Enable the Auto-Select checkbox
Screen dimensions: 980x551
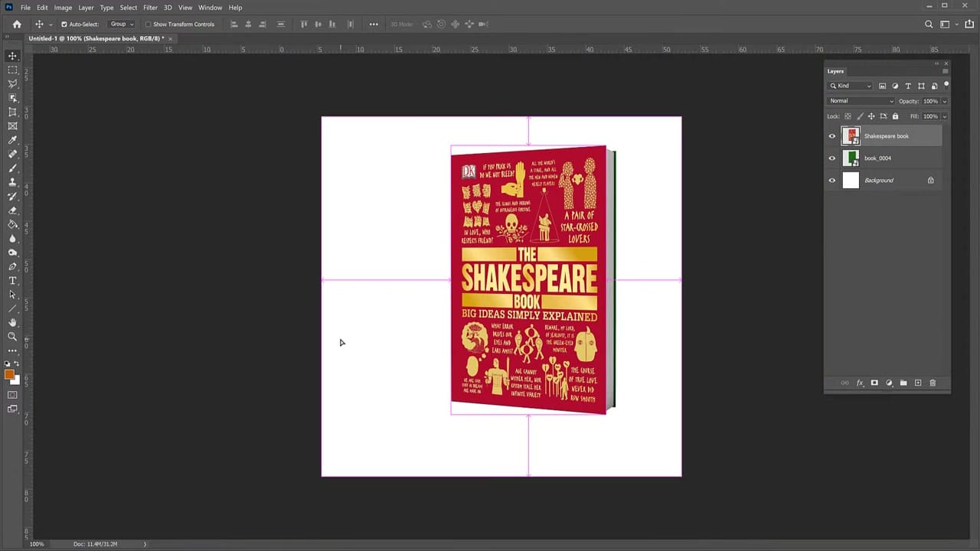[x=64, y=24]
